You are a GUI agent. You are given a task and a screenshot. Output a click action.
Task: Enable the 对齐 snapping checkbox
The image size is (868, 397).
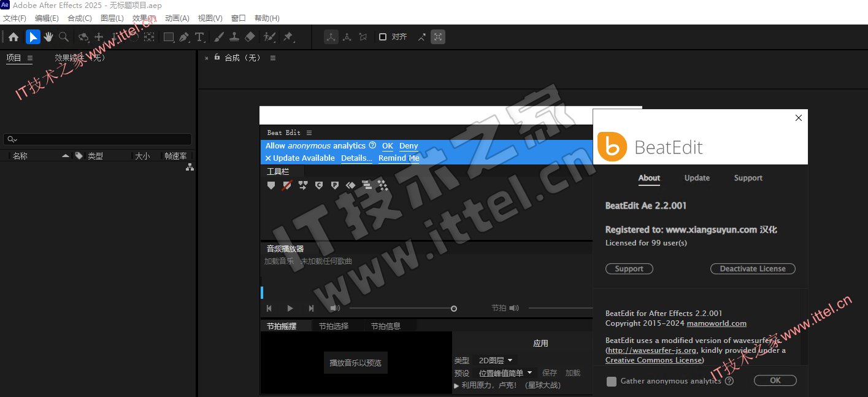point(383,37)
